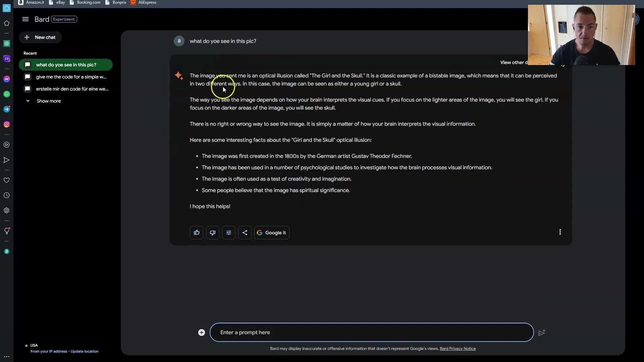Open the Opera sidebar home icon
Viewport: 644px width, 362px height.
(x=7, y=8)
